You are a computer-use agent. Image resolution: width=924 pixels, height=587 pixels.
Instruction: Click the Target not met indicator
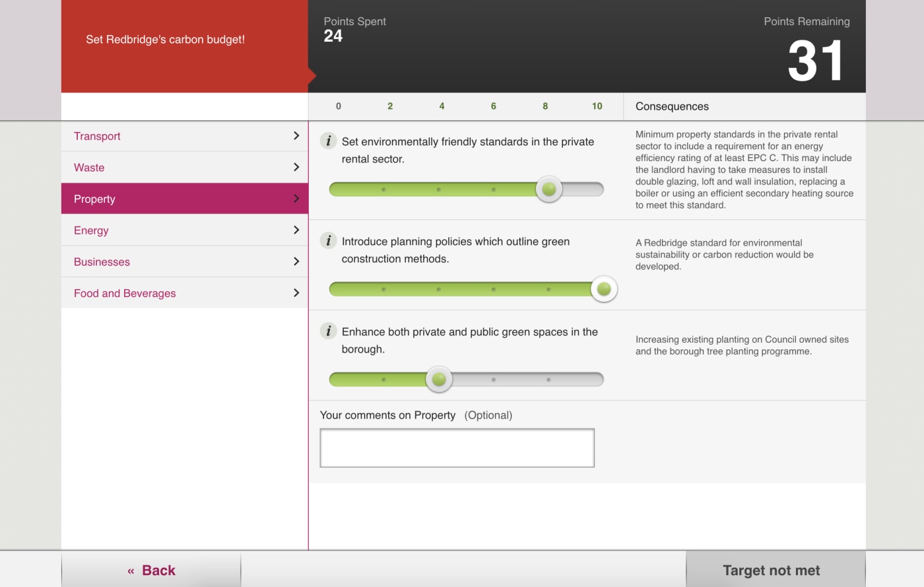770,570
